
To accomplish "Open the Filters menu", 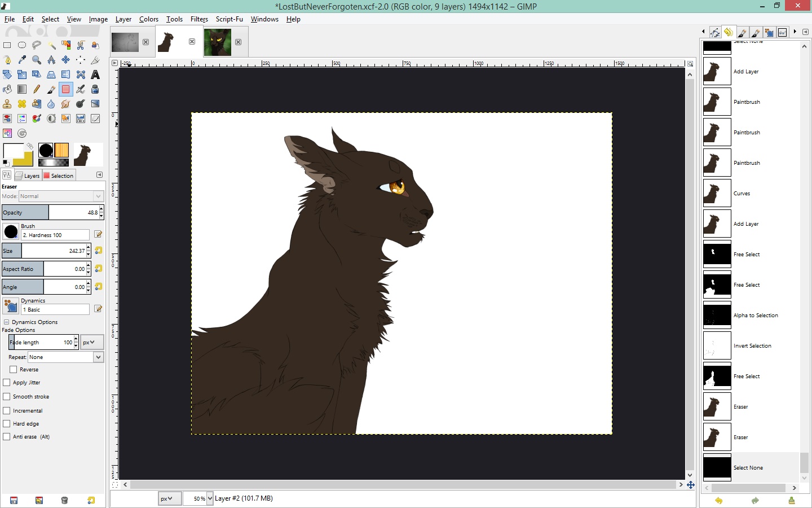I will 199,19.
